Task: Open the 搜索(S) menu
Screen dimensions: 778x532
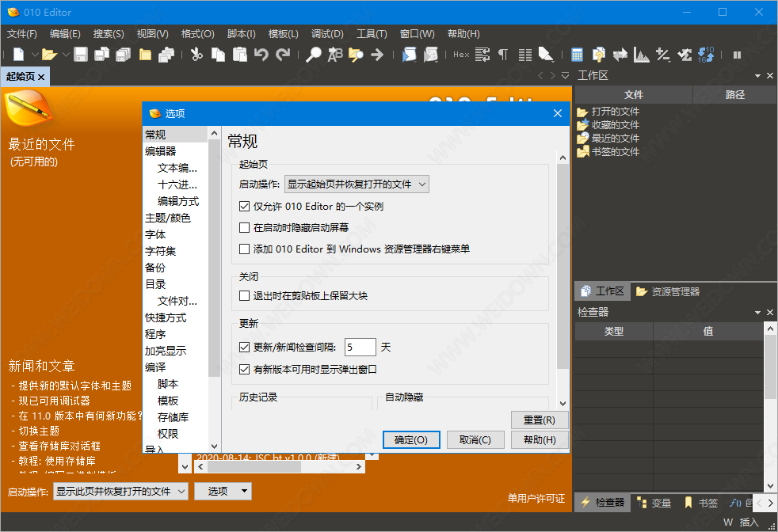Action: pyautogui.click(x=109, y=34)
